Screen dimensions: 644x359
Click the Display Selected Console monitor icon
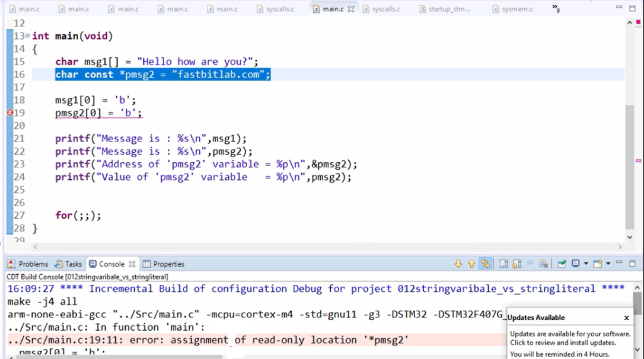[575, 264]
